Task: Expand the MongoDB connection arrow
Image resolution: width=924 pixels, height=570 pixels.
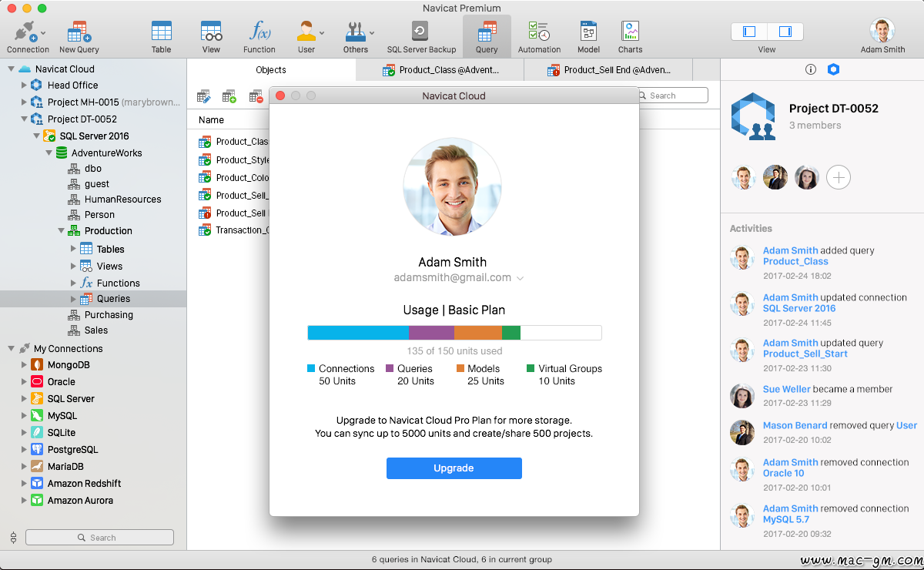Action: [24, 365]
